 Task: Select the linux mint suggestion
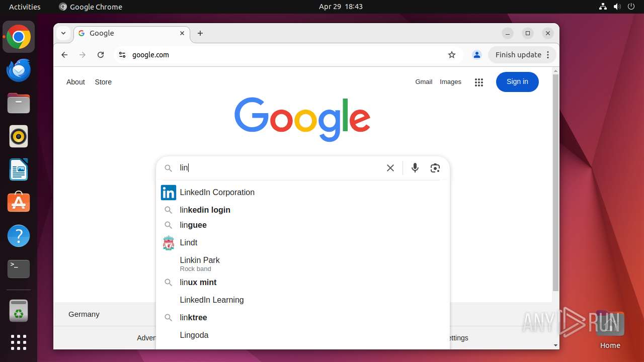[x=302, y=283]
